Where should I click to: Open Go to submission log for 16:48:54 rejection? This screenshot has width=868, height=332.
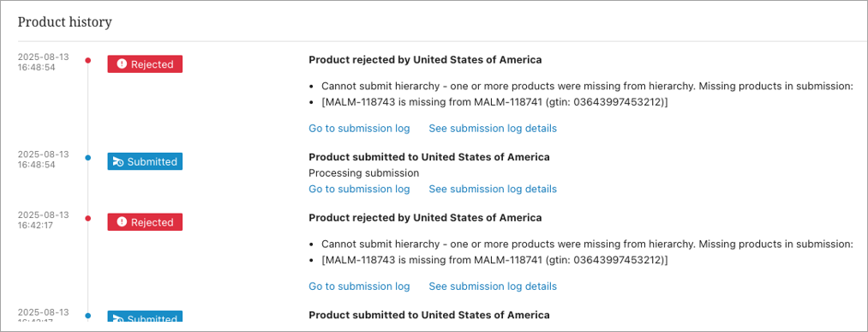pos(359,129)
